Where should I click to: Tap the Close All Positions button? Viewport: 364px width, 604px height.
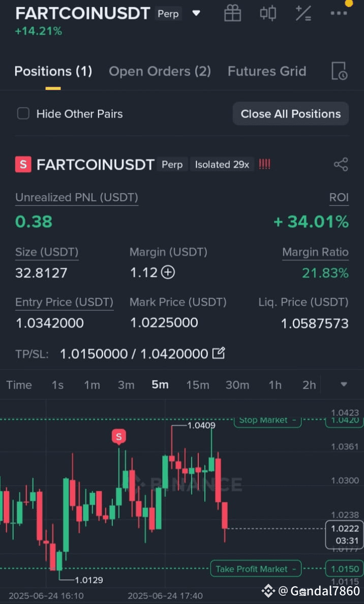point(291,114)
